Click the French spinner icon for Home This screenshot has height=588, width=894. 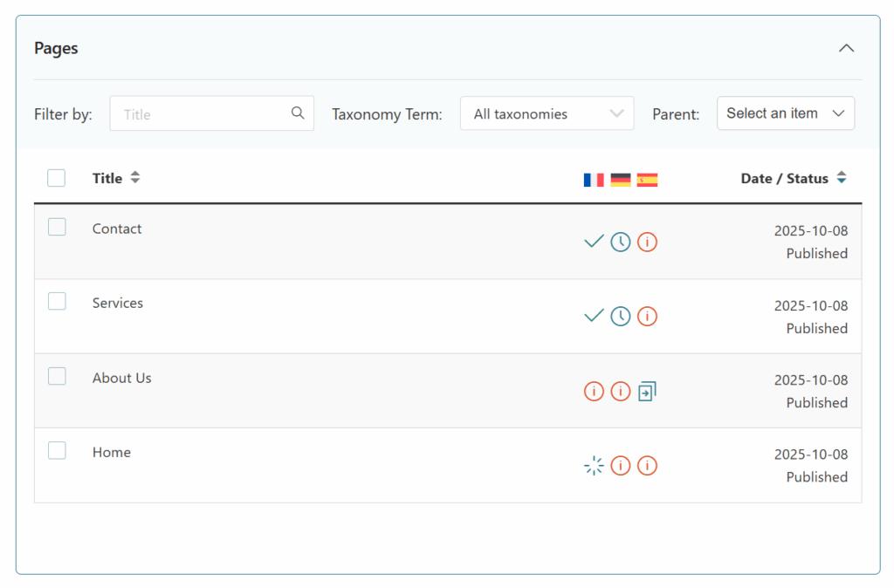pyautogui.click(x=594, y=466)
